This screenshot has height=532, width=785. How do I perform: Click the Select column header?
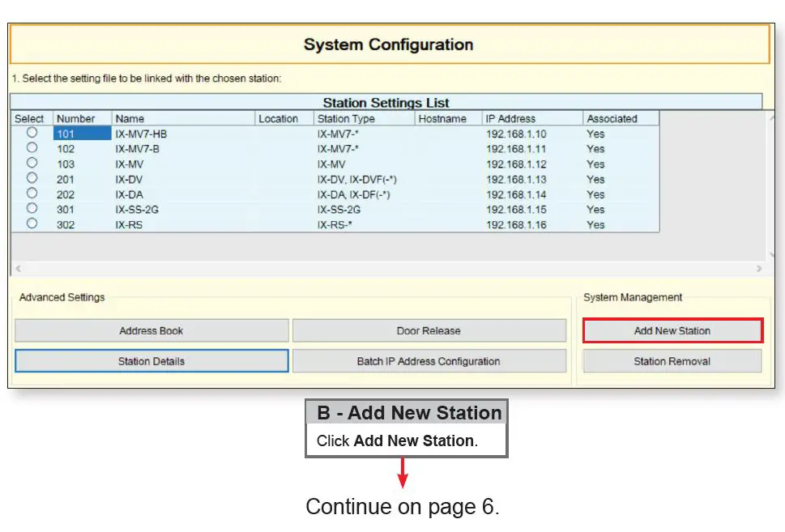[32, 118]
